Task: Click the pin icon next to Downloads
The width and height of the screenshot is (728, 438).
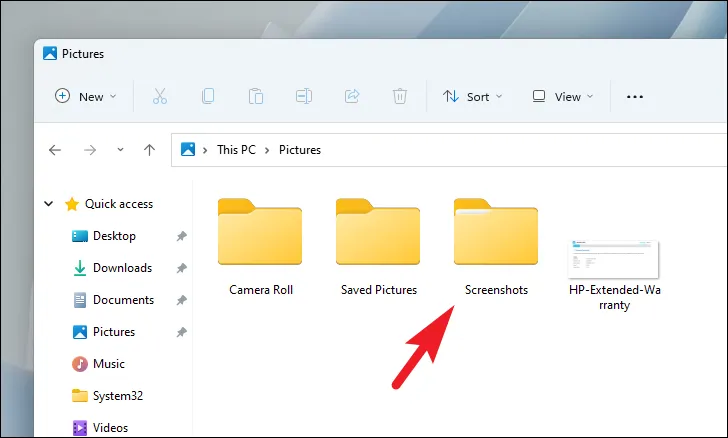Action: point(181,268)
